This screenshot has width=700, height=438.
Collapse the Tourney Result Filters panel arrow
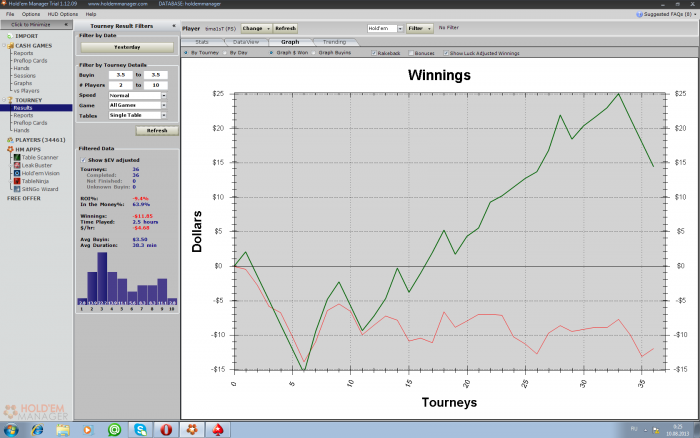click(x=174, y=26)
